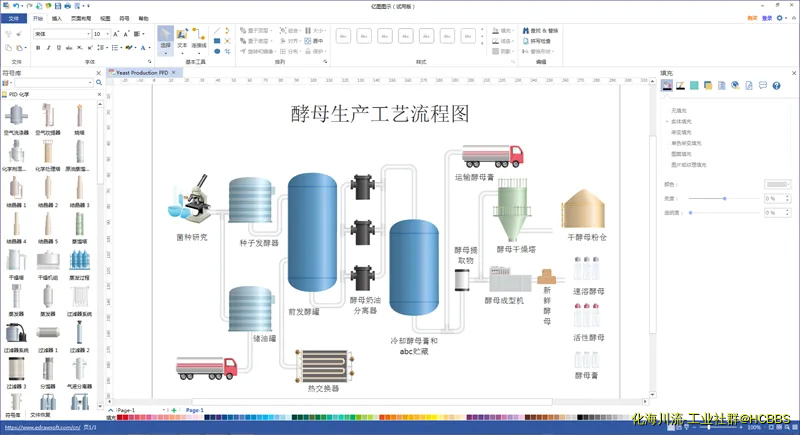This screenshot has width=800, height=435.
Task: Increase font size with the larger A
Action: (x=116, y=34)
